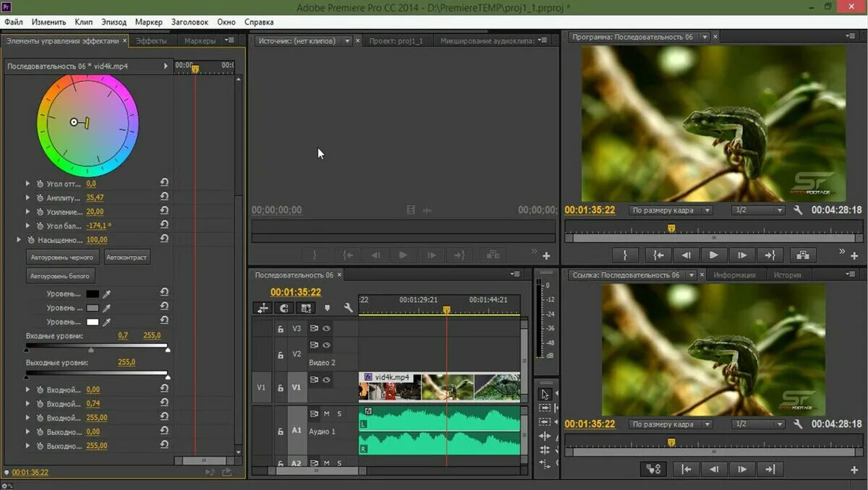Click the timeline wrench settings icon
The height and width of the screenshot is (490, 868).
[x=348, y=308]
